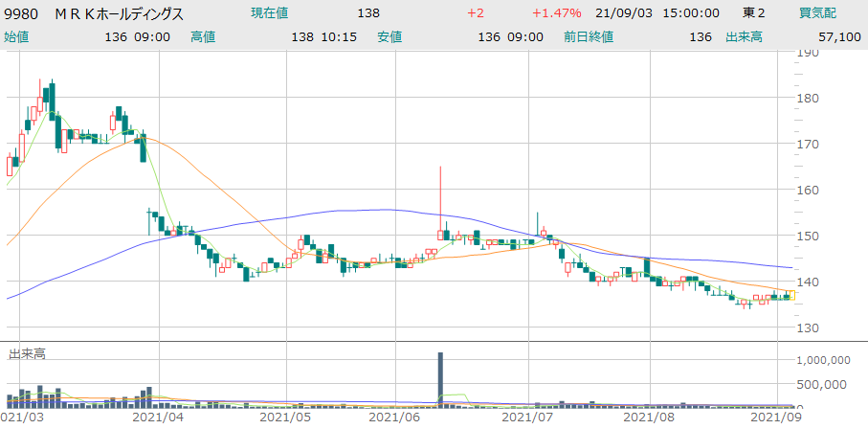Image resolution: width=868 pixels, height=429 pixels.
Task: Click the 安値 low price label
Action: coord(389,37)
